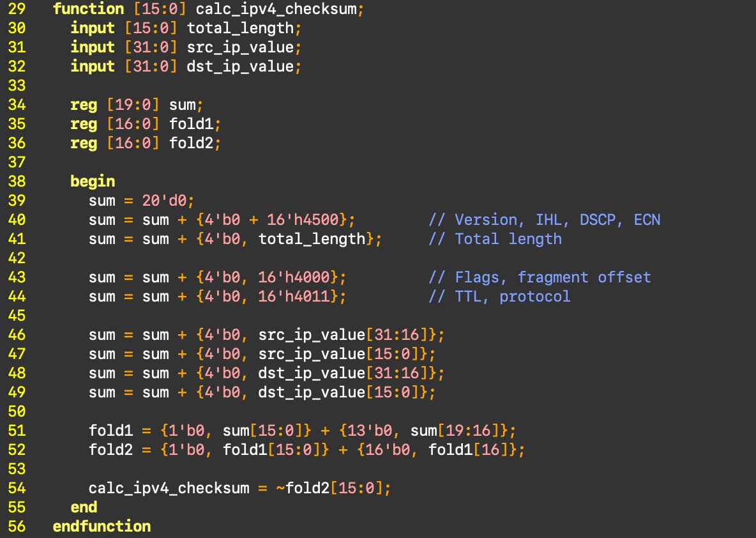Click the 16'h4500 constant
Image resolution: width=756 pixels, height=538 pixels.
(x=303, y=220)
